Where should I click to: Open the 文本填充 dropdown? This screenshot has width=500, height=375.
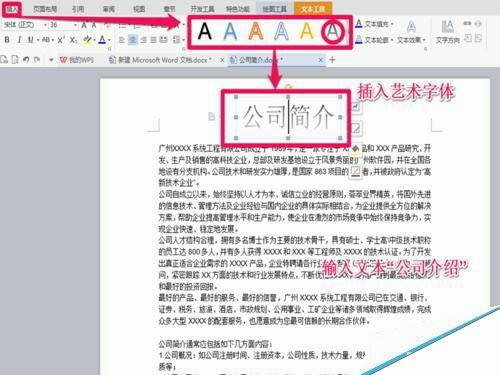[x=374, y=24]
